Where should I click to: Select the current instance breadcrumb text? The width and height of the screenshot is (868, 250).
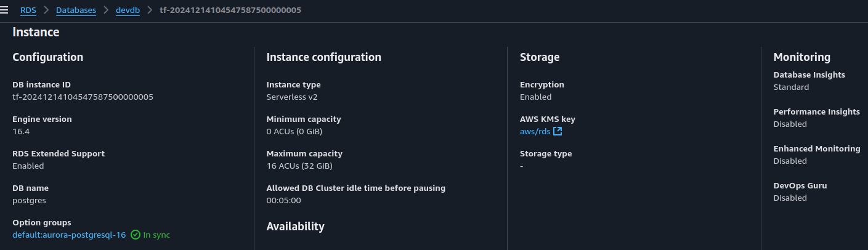point(230,10)
